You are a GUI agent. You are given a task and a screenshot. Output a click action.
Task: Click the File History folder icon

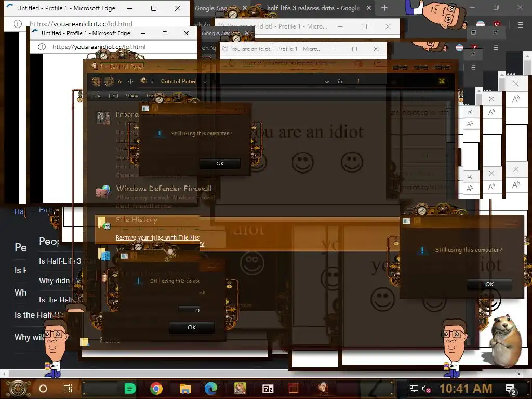pyautogui.click(x=104, y=223)
